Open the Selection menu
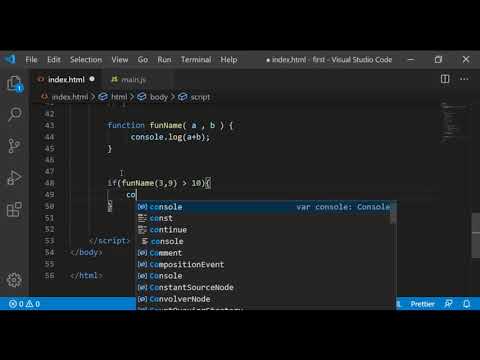This screenshot has width=480, height=360. (x=86, y=60)
